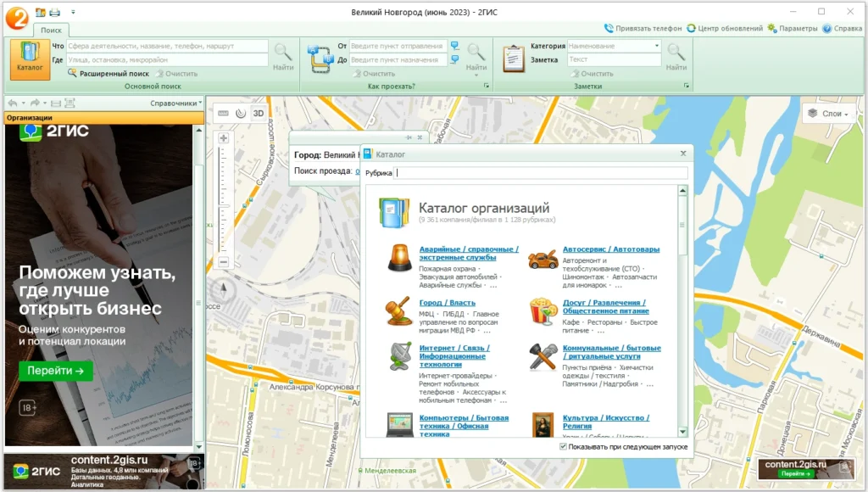The height and width of the screenshot is (492, 868).
Task: Expand Как проехать group dialog launcher
Action: click(x=487, y=86)
